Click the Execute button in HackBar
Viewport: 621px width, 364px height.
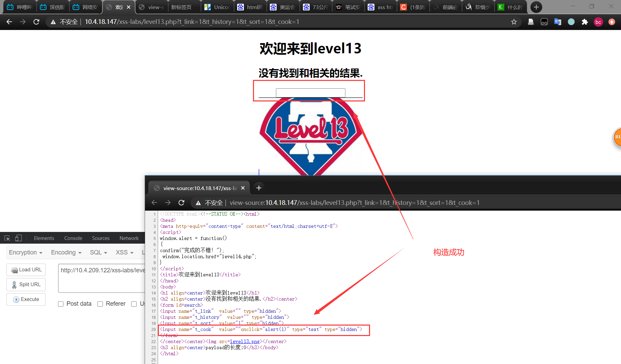26,299
